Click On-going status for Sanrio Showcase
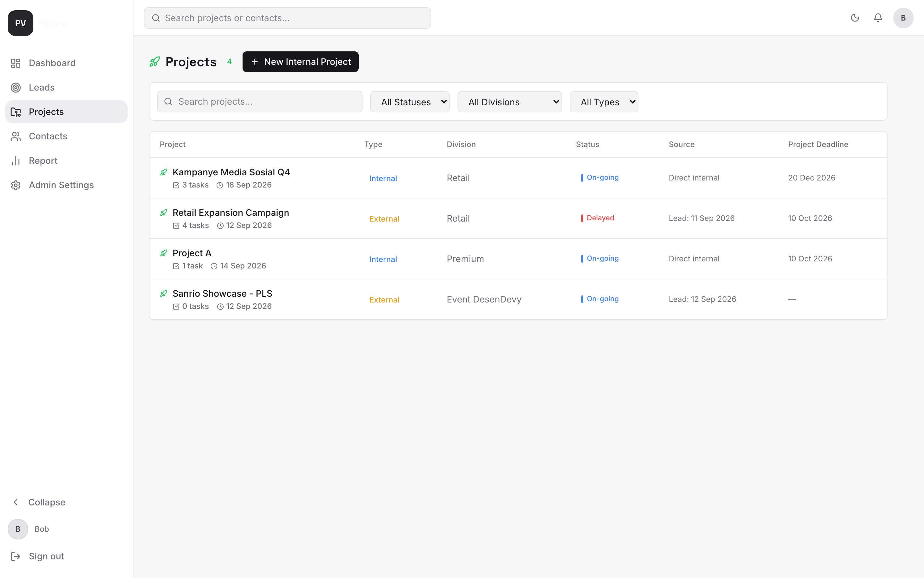This screenshot has height=578, width=924. click(x=600, y=299)
